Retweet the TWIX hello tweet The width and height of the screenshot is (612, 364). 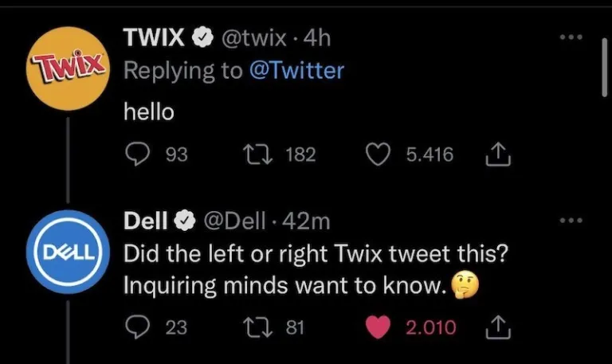coord(255,154)
